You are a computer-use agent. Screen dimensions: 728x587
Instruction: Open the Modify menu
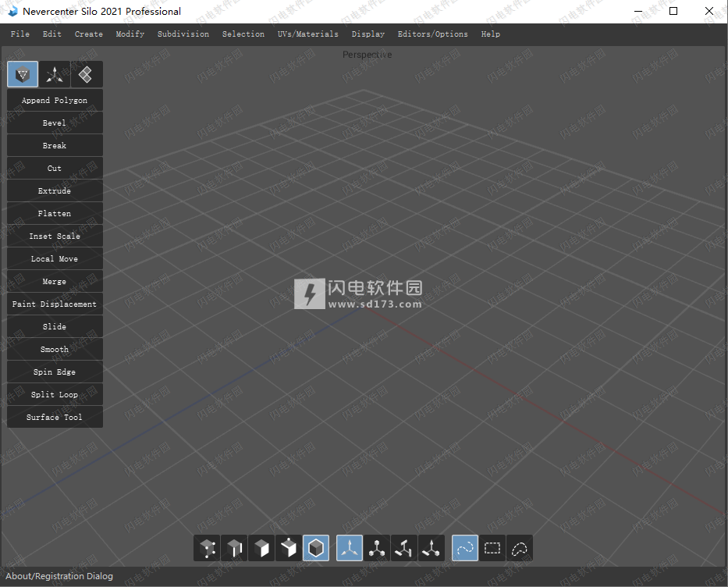[130, 34]
